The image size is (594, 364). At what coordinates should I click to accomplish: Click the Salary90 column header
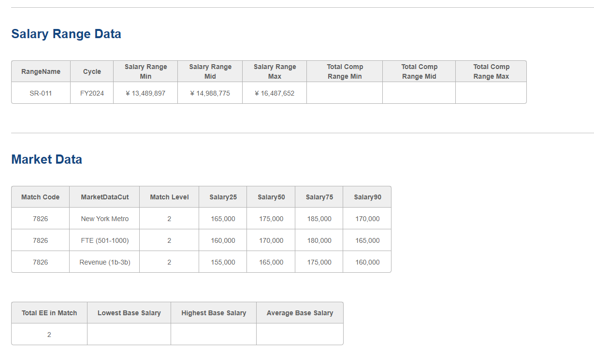click(x=367, y=196)
